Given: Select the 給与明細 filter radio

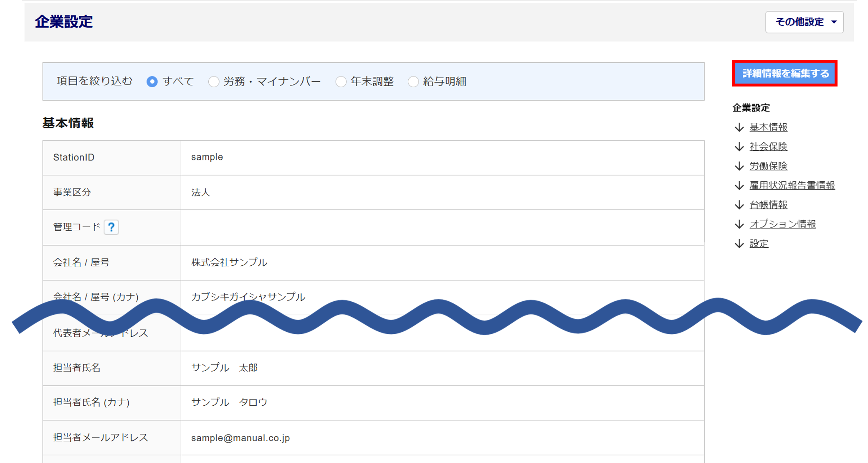Looking at the screenshot, I should [x=413, y=81].
